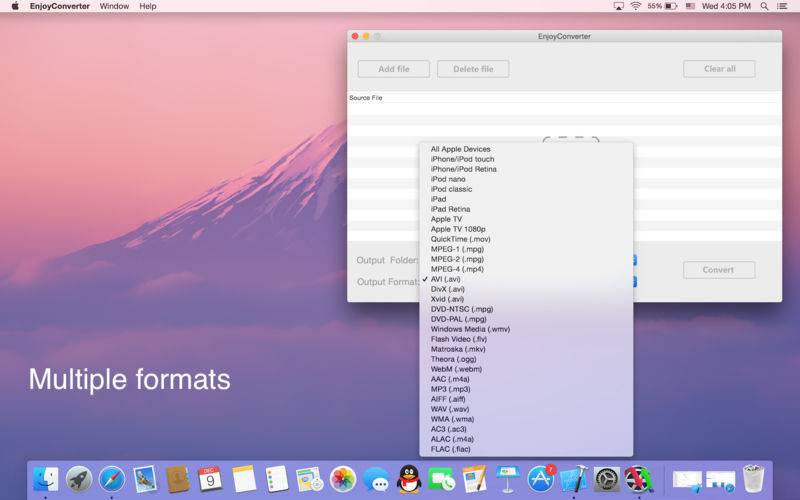Open the EnjoyConverter menu
Viewport: 800px width, 500px height.
tap(60, 6)
